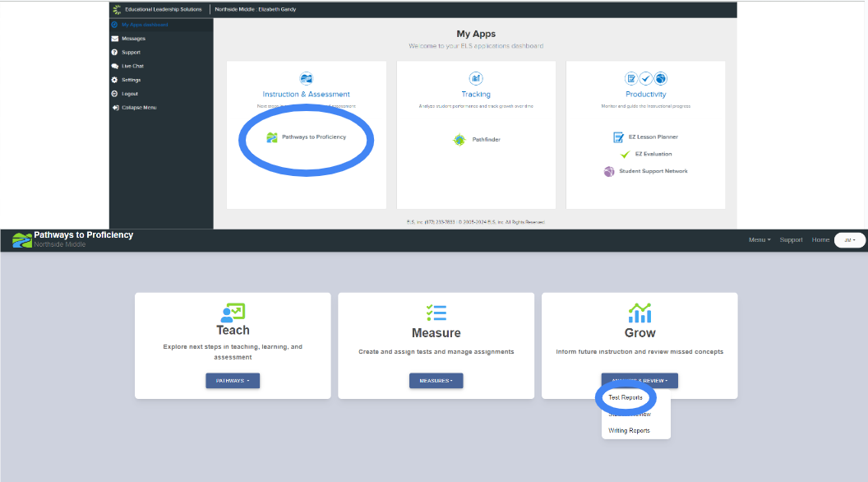Click Support in the Pathways header

(791, 240)
